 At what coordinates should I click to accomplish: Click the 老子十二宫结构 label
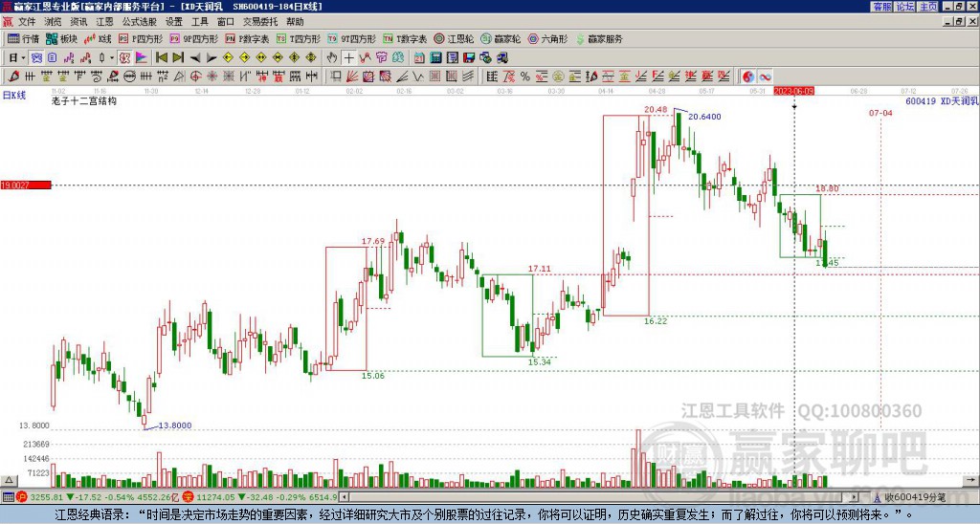(84, 100)
